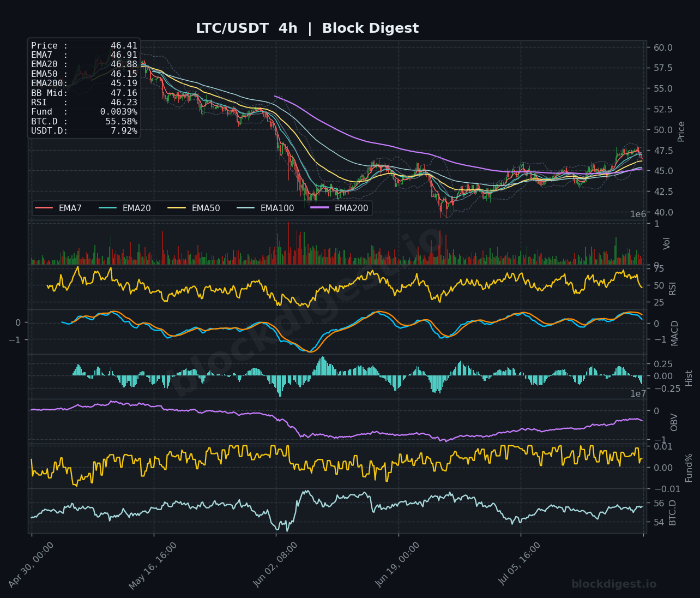Click the Jun 02, 08:00 date tick
Image resolution: width=700 pixels, height=598 pixels.
tap(276, 565)
